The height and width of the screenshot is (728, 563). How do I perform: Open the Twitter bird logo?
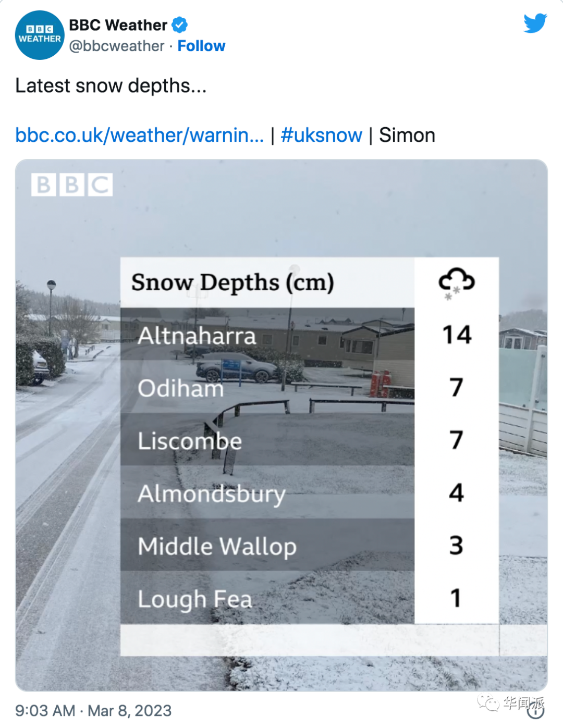click(535, 23)
